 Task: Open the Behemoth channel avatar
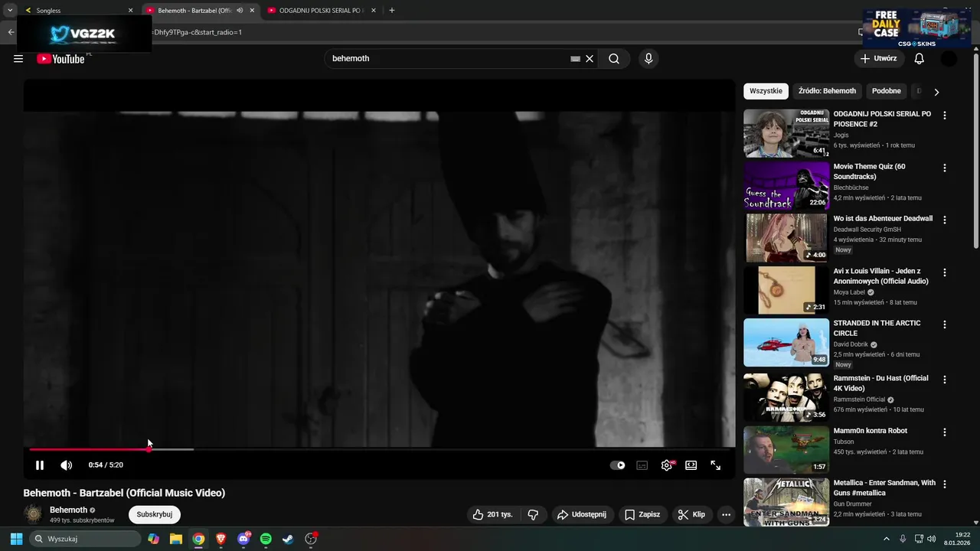pos(33,514)
